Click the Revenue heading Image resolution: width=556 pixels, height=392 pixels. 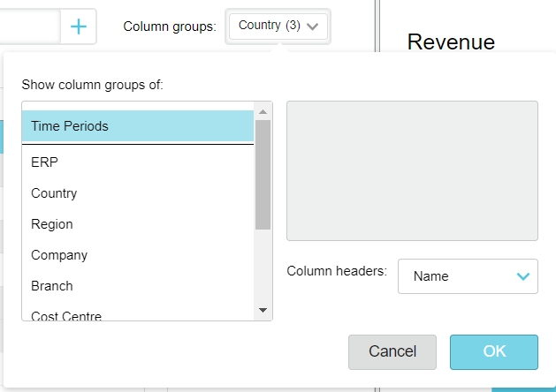(x=451, y=42)
